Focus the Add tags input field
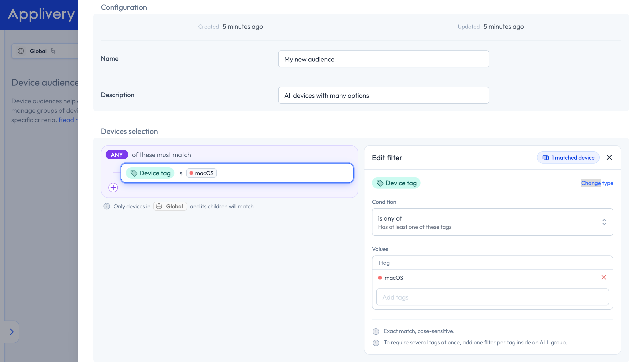 pos(492,297)
